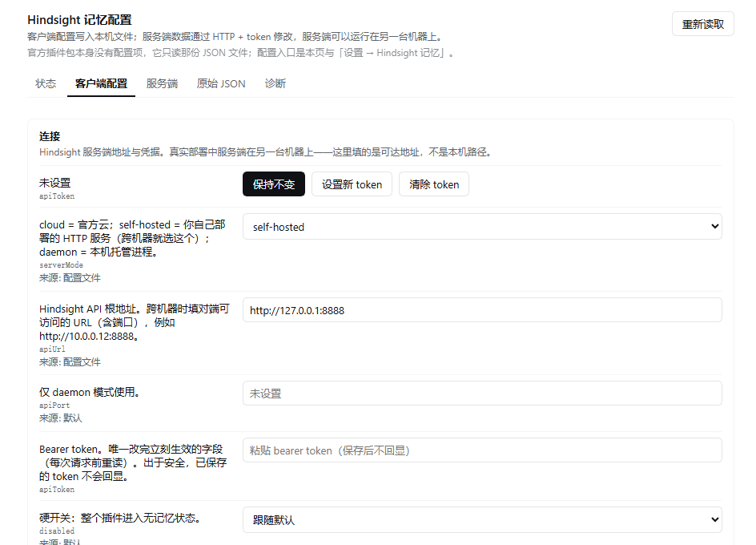Click the apiUrl key label
The height and width of the screenshot is (545, 756).
(52, 349)
